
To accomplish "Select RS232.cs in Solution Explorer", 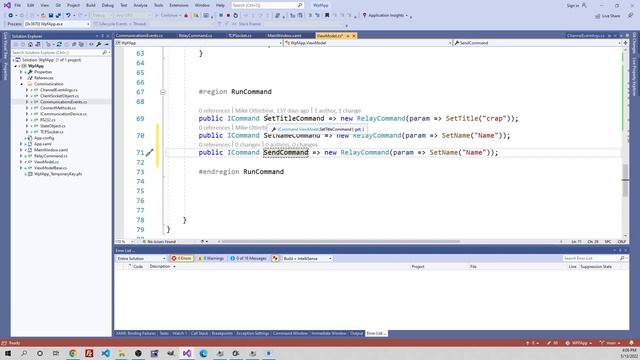I will click(x=47, y=120).
